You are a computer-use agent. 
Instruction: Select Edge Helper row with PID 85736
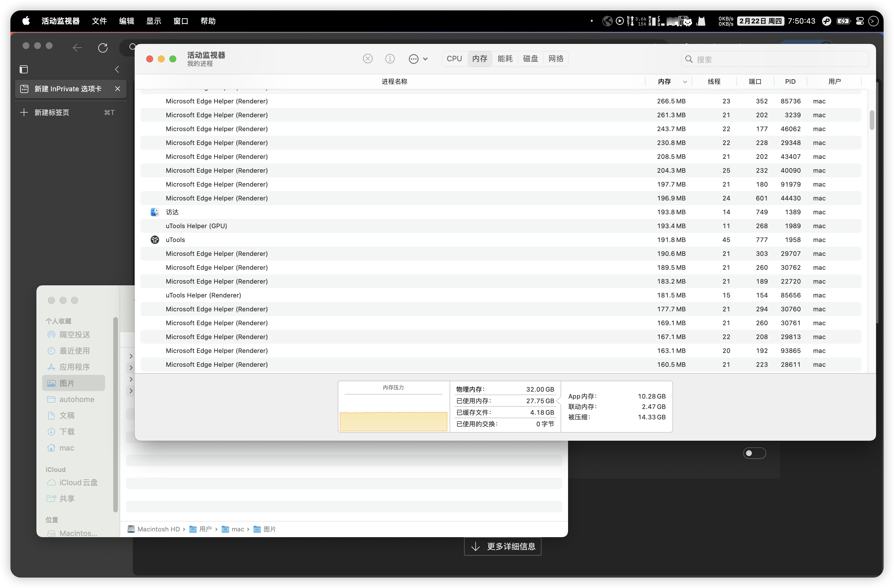coord(501,101)
